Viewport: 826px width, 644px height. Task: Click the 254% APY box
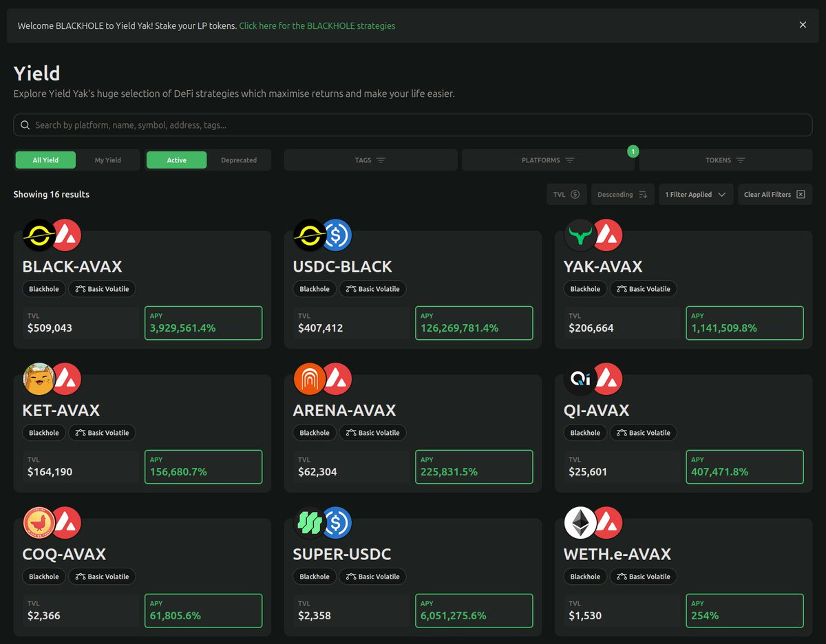click(x=745, y=610)
